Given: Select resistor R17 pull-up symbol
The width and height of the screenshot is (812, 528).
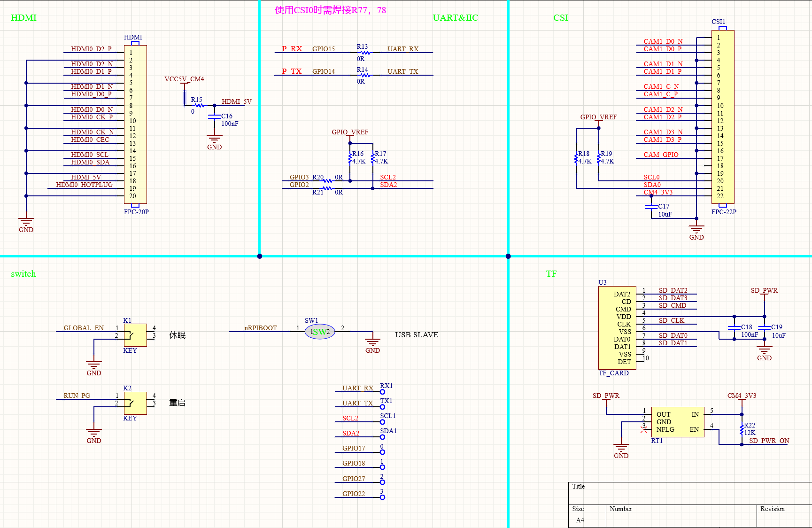Looking at the screenshot, I should coord(372,158).
